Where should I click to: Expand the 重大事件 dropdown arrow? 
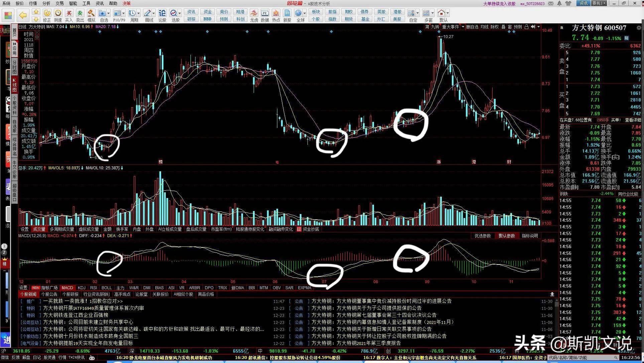463,27
